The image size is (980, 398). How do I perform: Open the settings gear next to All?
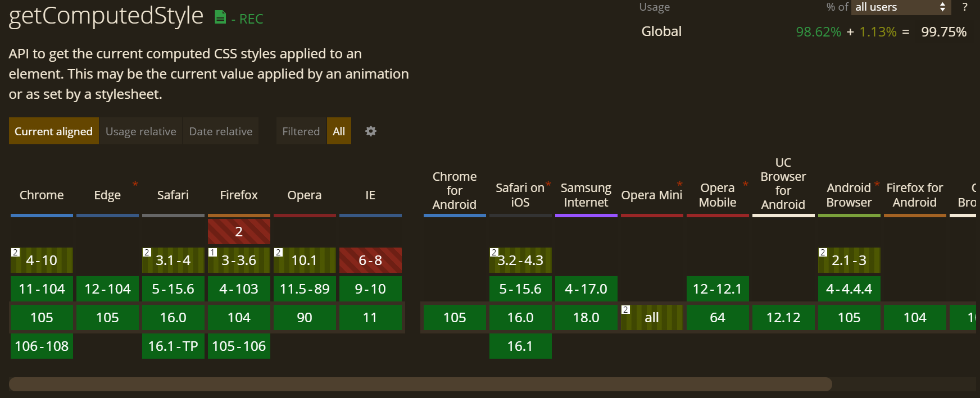[371, 131]
